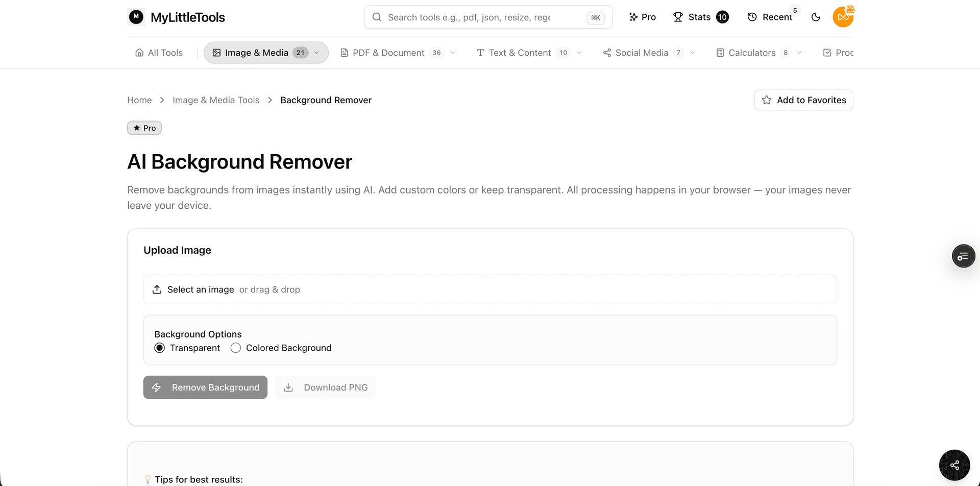Click the Pro sparkle icon in header
The height and width of the screenshot is (486, 980).
(633, 17)
